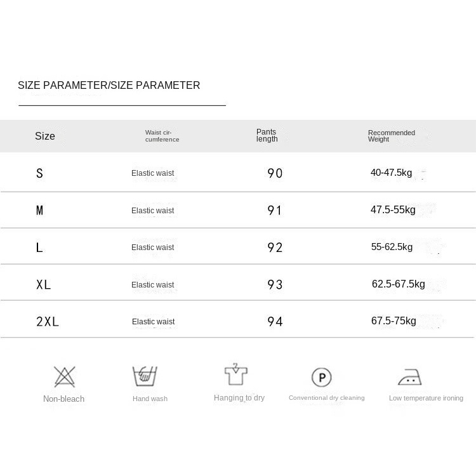Select the S size row label
Image resolution: width=476 pixels, height=476 pixels.
pyautogui.click(x=39, y=173)
